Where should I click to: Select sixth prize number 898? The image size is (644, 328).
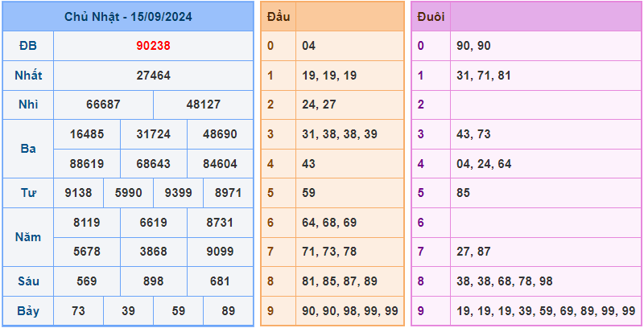point(153,281)
